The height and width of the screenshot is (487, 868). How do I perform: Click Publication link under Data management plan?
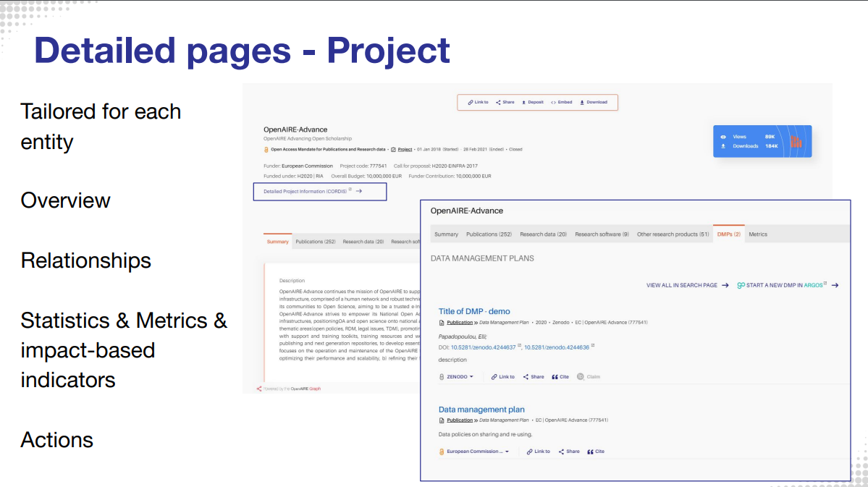[x=460, y=420]
